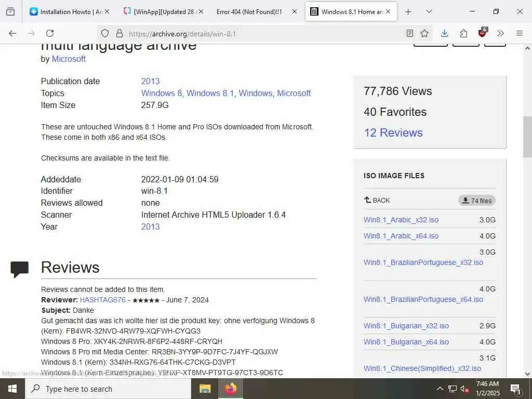Click the taskbar search box
The image size is (532, 399).
108,389
